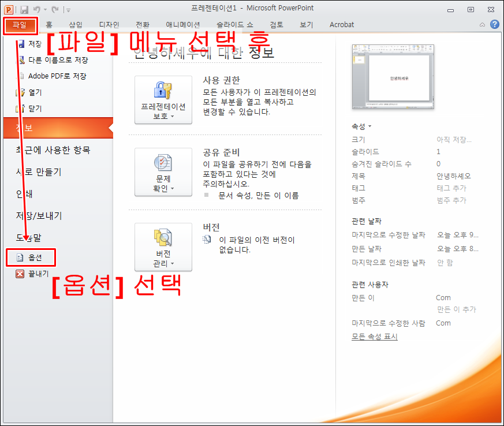This screenshot has height=426, width=504.
Task: Open the Customize Quick Access Toolbar dropdown
Action: coord(68,10)
